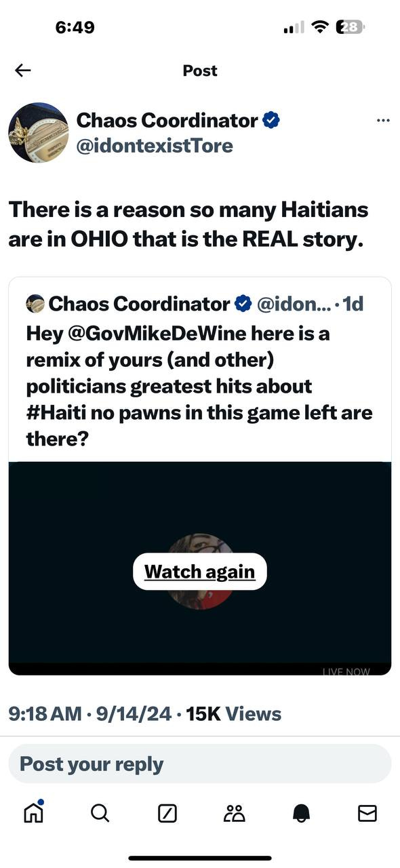The image size is (400, 868).
Task: Open the Messages envelope tab
Action: click(367, 813)
